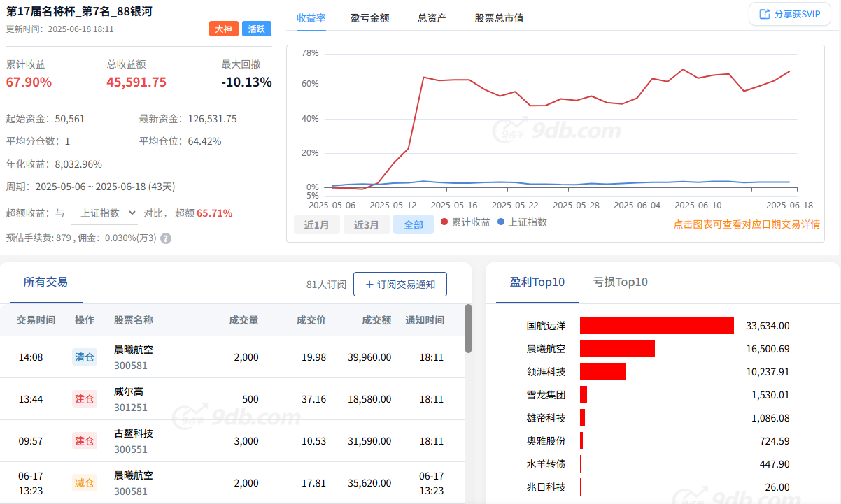Click the 39,960.00 trade amount
The width and height of the screenshot is (841, 504).
point(369,357)
